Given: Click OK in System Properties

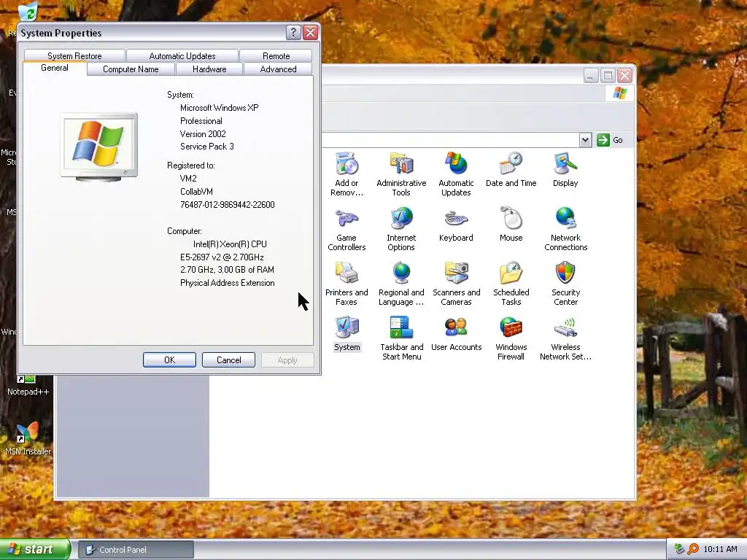Looking at the screenshot, I should click(169, 360).
